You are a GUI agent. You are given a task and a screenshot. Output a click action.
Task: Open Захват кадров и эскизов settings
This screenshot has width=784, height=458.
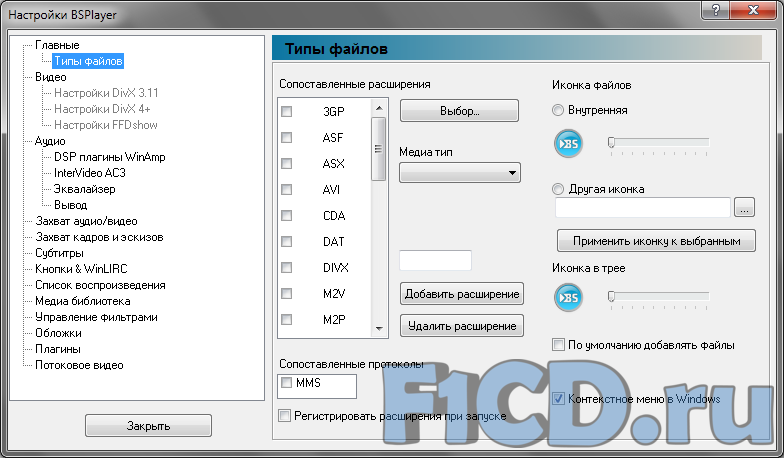click(x=99, y=237)
